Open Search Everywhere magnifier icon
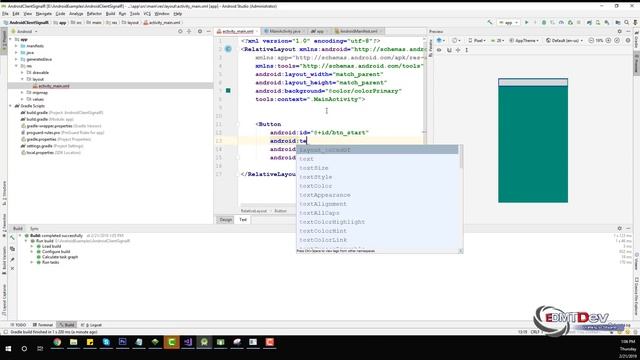 pyautogui.click(x=627, y=22)
